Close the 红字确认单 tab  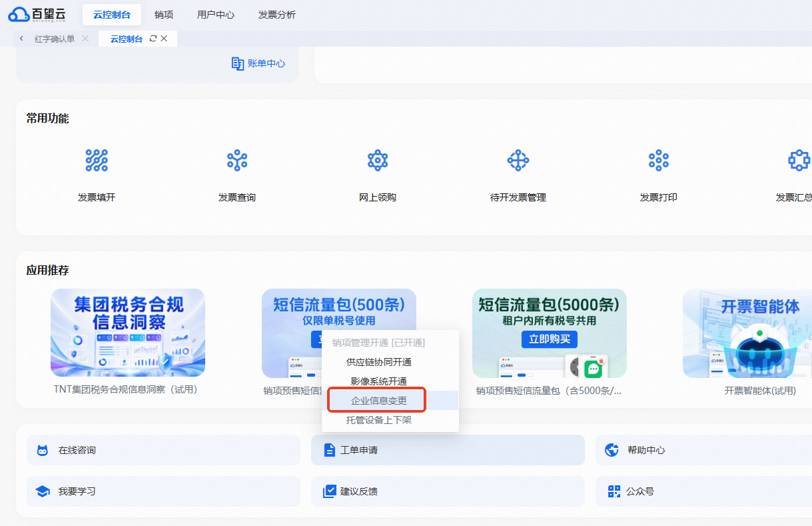pos(85,39)
